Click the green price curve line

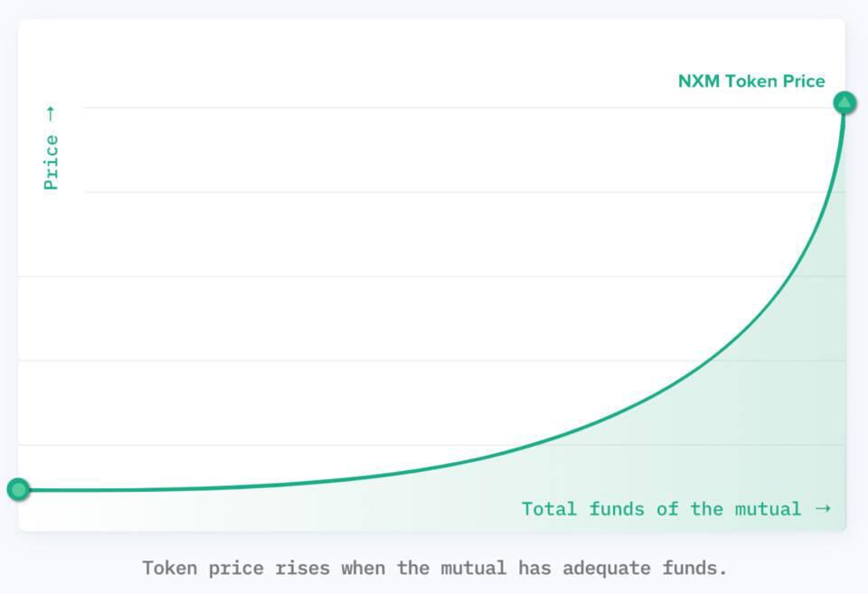click(633, 404)
